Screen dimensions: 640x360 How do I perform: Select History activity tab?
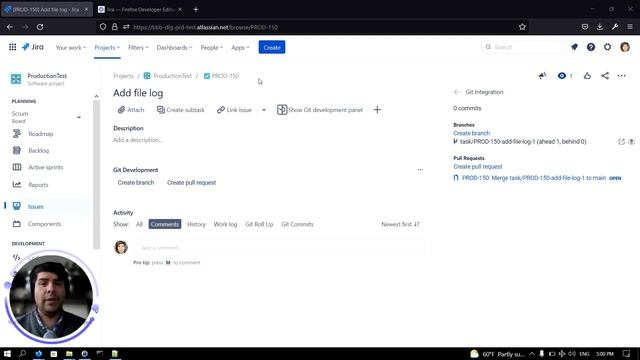tap(196, 224)
